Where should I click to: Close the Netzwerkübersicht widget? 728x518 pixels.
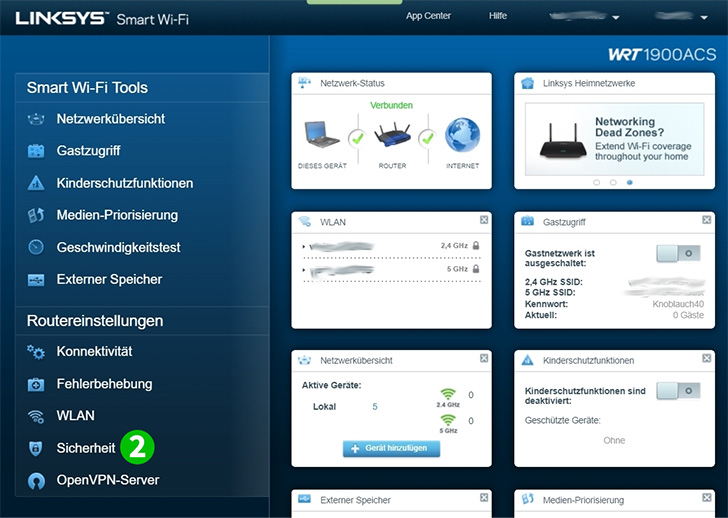coord(484,358)
